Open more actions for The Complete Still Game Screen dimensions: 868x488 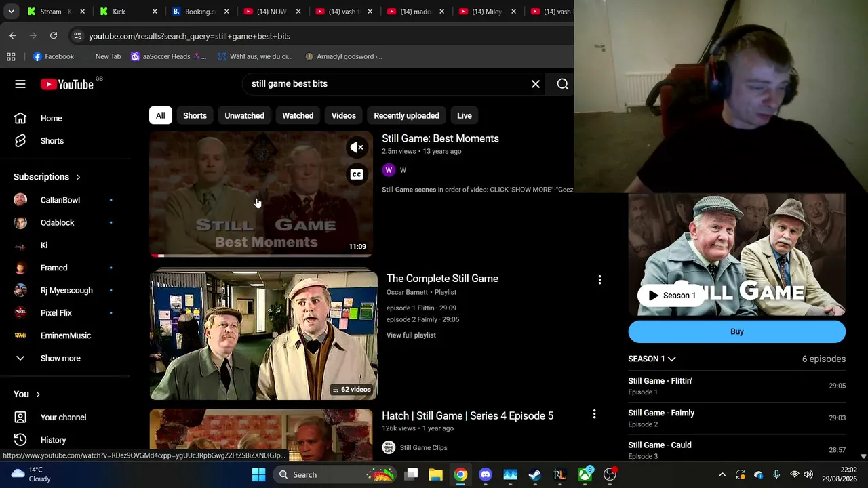[x=599, y=279]
